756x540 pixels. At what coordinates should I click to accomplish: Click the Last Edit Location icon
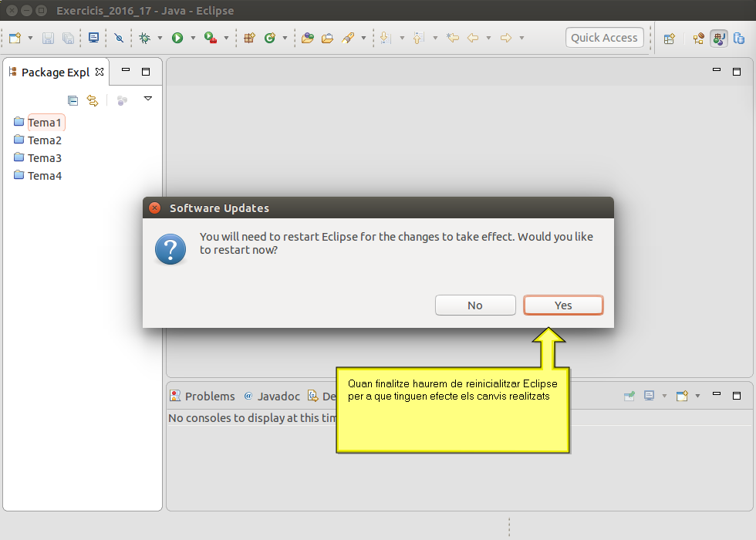pos(452,38)
